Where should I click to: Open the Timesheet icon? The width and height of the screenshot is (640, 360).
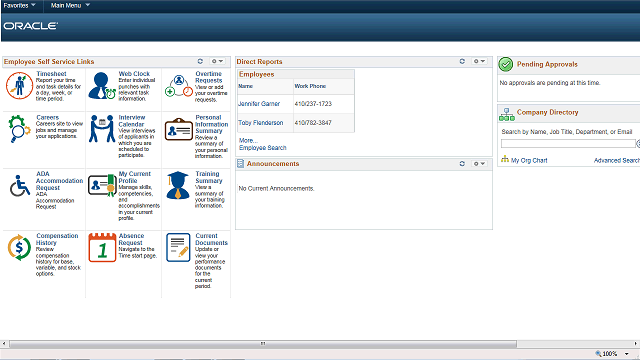(x=19, y=86)
